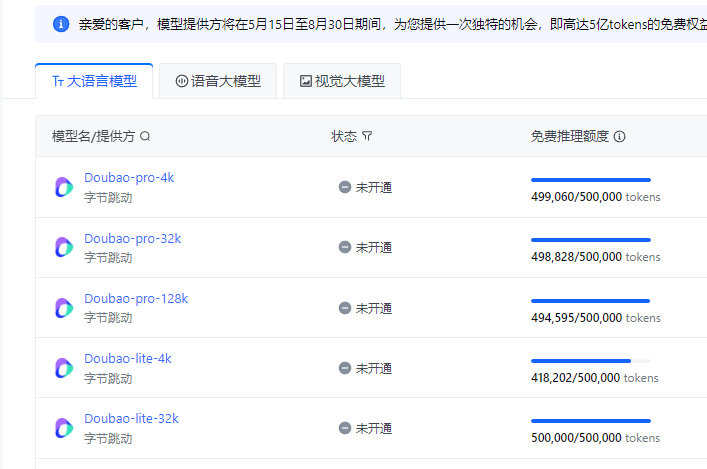Image resolution: width=707 pixels, height=469 pixels.
Task: Click the Doubao-pro-128k model logo
Action: [x=64, y=308]
